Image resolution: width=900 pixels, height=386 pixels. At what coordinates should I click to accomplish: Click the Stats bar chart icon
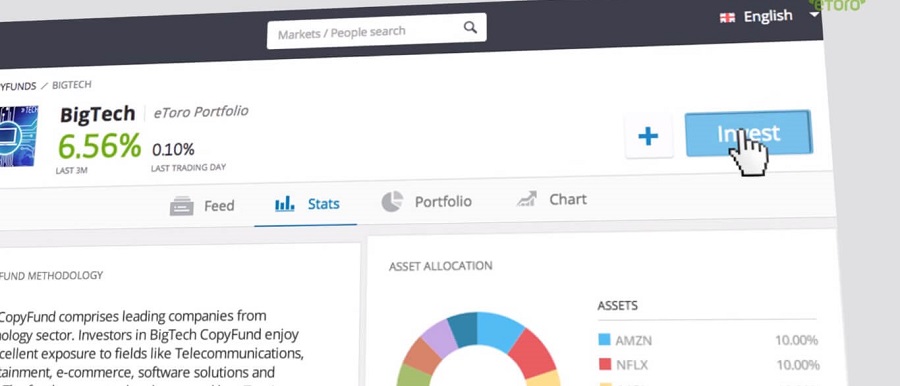[x=285, y=203]
